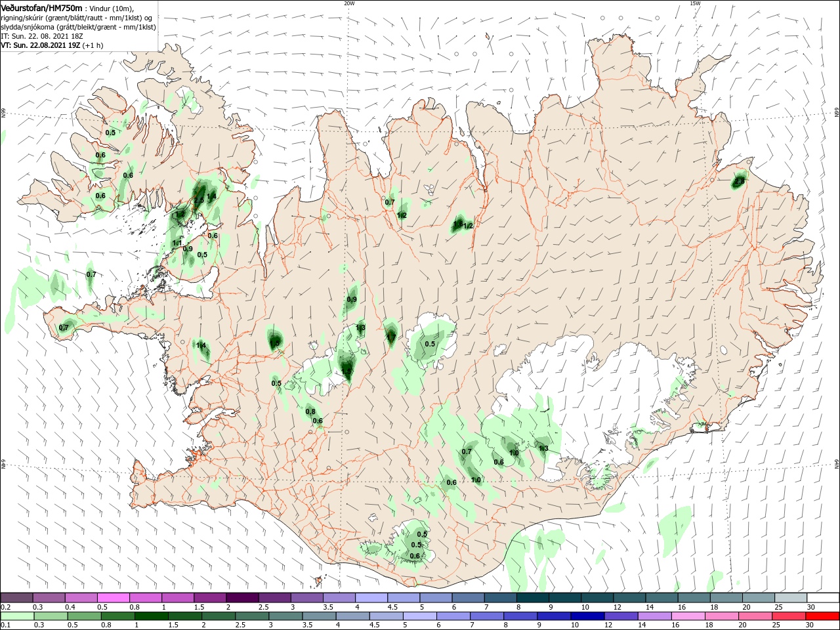Click the 'Vindur (10m)' header text
This screenshot has height=630, width=840.
point(110,8)
